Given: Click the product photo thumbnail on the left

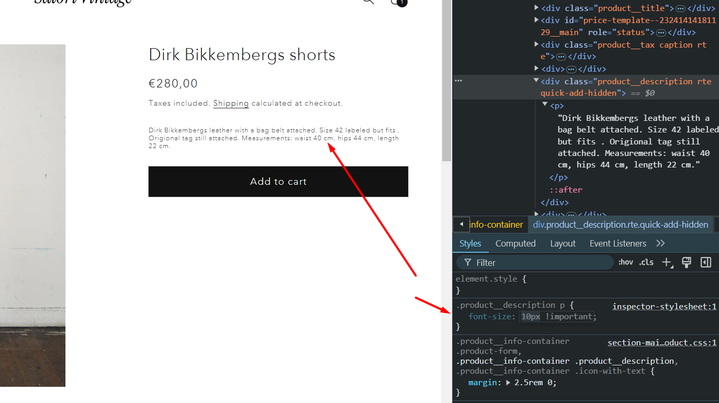Looking at the screenshot, I should click(x=33, y=215).
